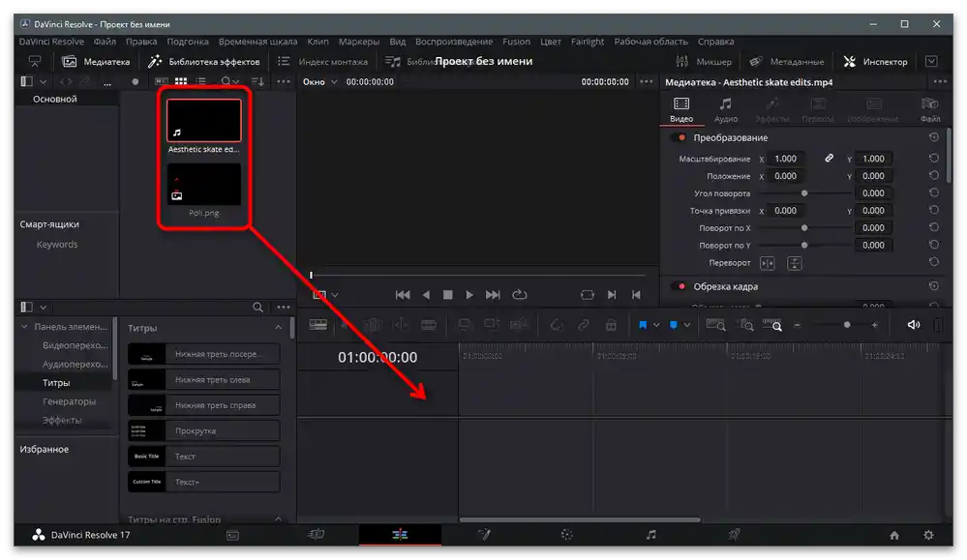Zoom out timeline with minus button
The height and width of the screenshot is (560, 967).
[798, 325]
